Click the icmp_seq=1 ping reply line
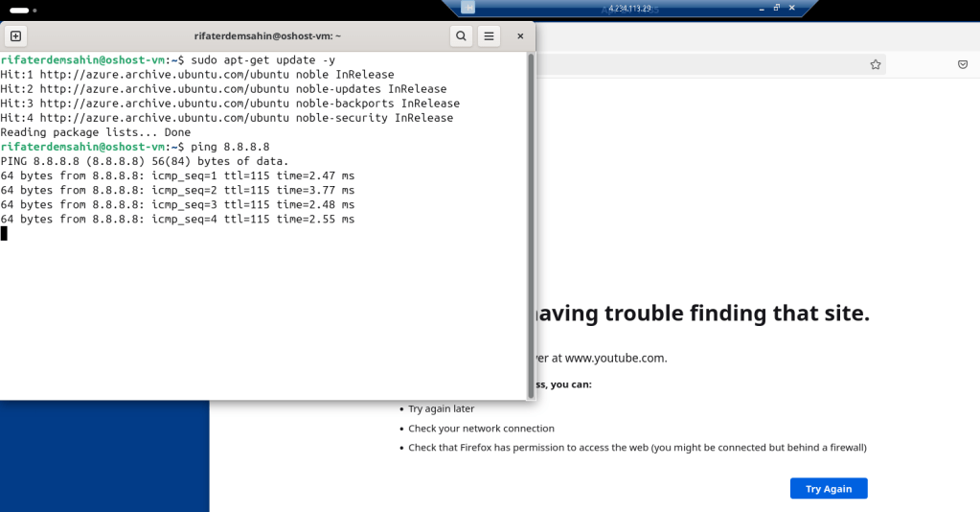This screenshot has height=512, width=980. pyautogui.click(x=177, y=175)
